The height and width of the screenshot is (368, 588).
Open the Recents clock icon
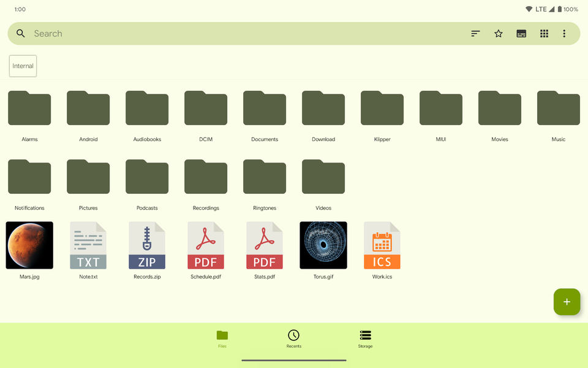pos(293,335)
